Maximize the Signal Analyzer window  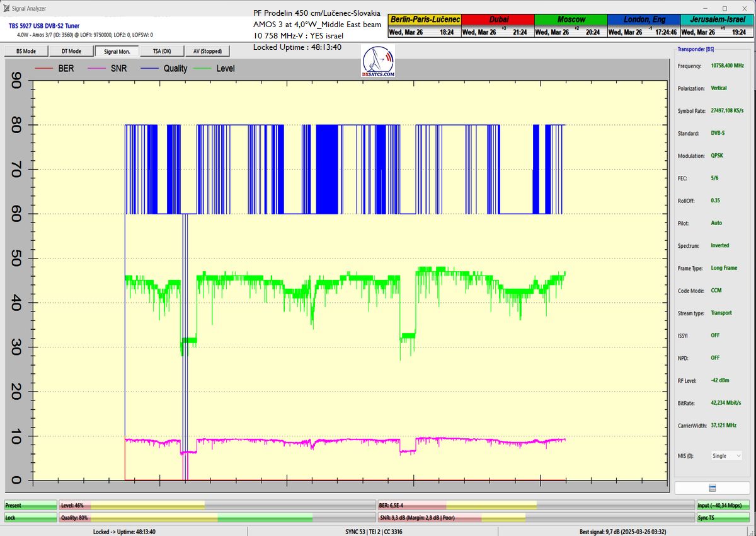tap(724, 8)
